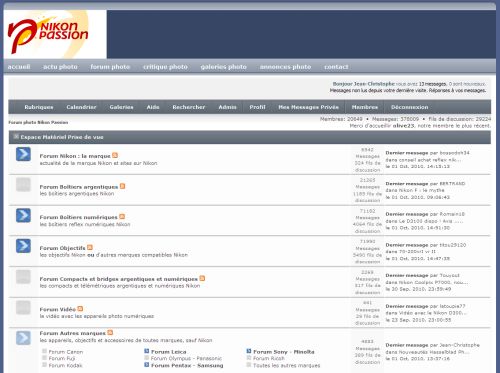Click the Forum photo Nikon Passion breadcrumb

[38, 122]
